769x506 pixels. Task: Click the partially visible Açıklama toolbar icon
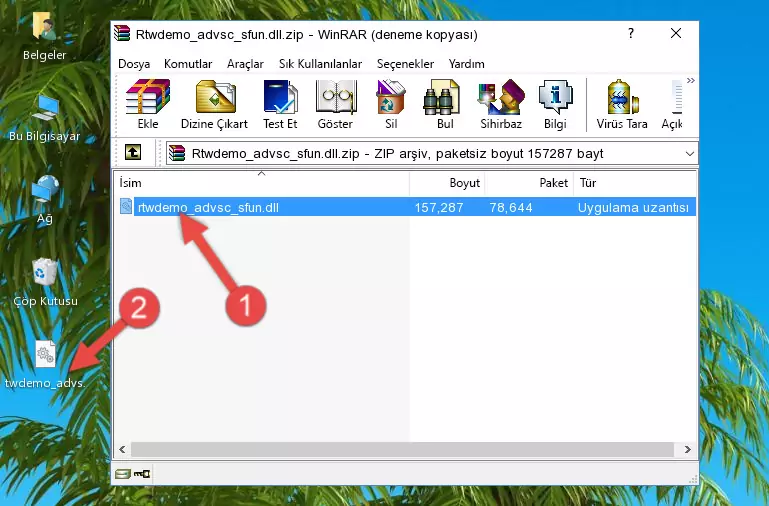pyautogui.click(x=673, y=104)
